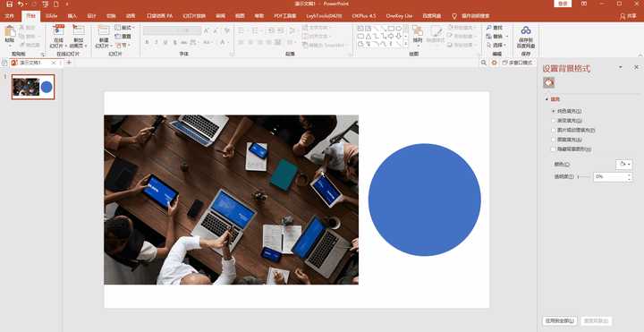Open the task pane options arrow next to close
Image resolution: width=644 pixels, height=332 pixels.
coord(621,67)
